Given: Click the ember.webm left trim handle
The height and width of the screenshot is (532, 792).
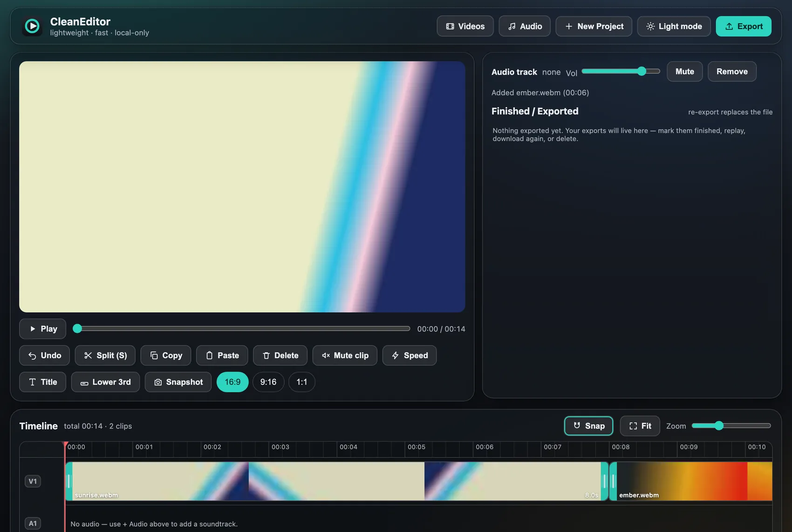Looking at the screenshot, I should tap(613, 481).
